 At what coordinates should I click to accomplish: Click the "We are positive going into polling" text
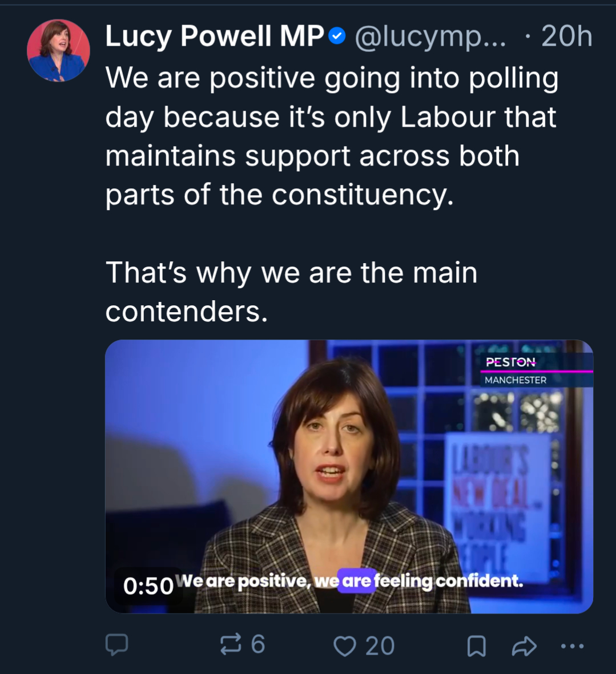332,78
